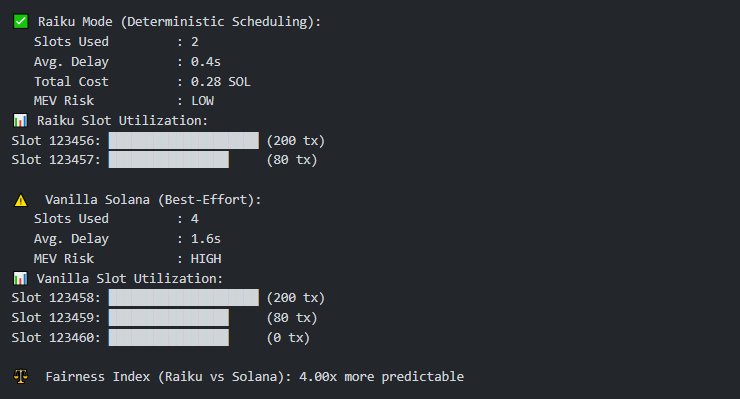Click the 0.4s Raiku average delay value
This screenshot has height=399, width=740.
(x=206, y=62)
